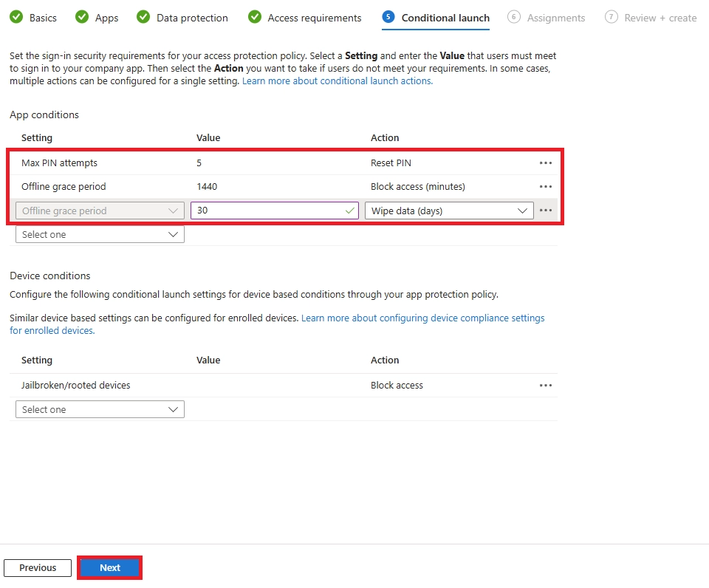Follow Learn more about conditional launch actions link
Viewport: 709px width, 588px height.
[x=338, y=81]
